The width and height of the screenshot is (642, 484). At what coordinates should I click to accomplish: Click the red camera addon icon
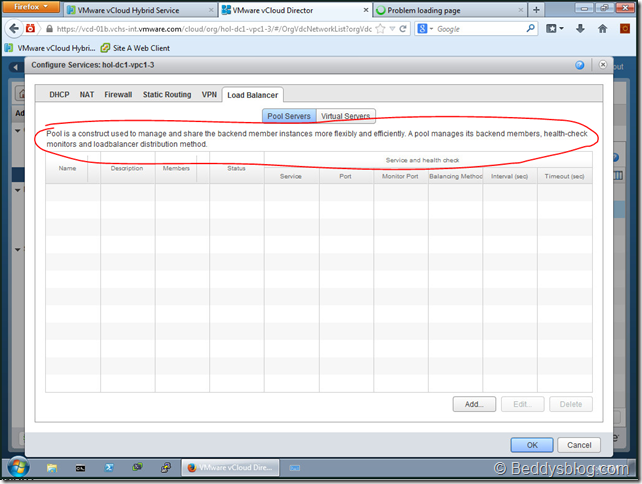pos(30,28)
